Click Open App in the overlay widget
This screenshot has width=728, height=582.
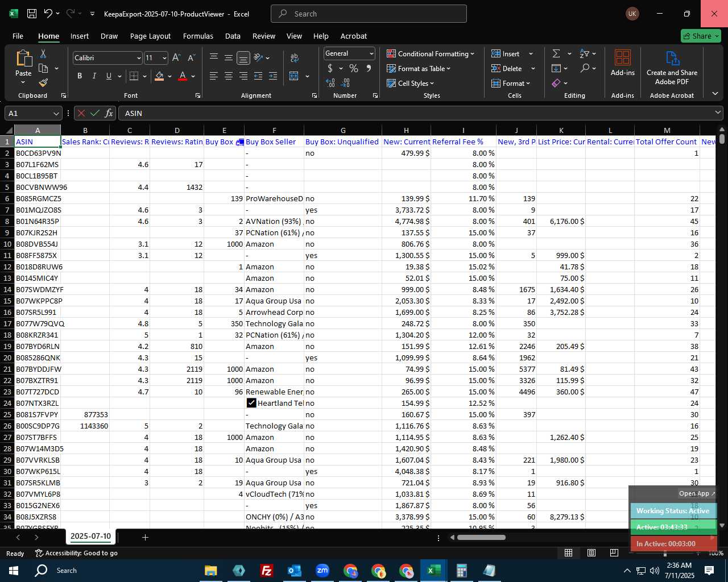(697, 493)
